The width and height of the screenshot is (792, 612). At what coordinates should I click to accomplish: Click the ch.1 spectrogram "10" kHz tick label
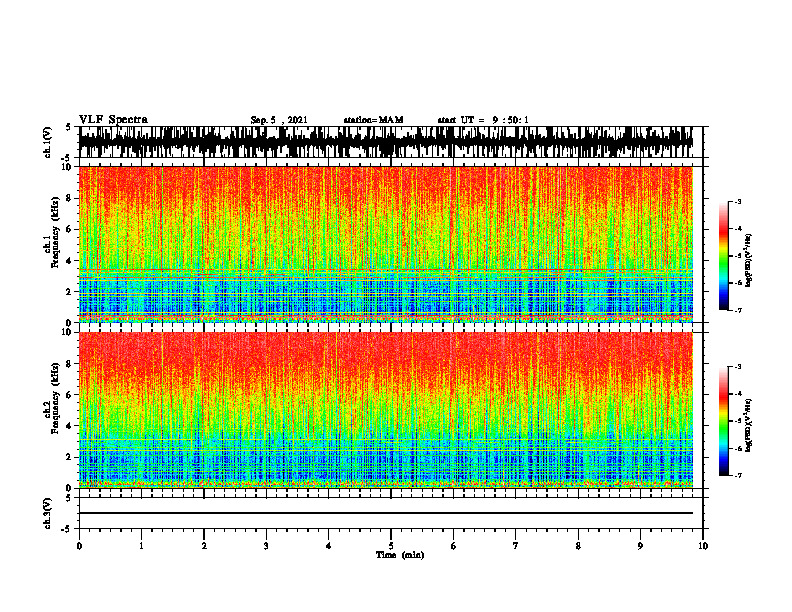(67, 167)
